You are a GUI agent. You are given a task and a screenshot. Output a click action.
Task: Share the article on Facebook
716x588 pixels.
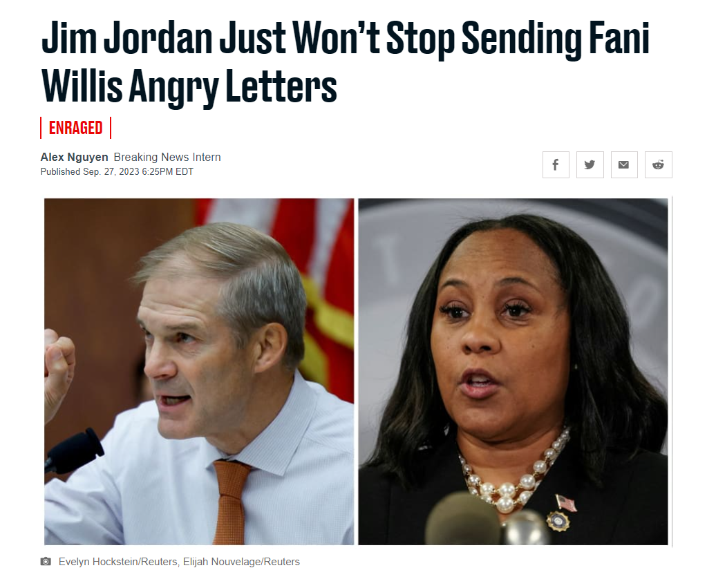pos(556,165)
